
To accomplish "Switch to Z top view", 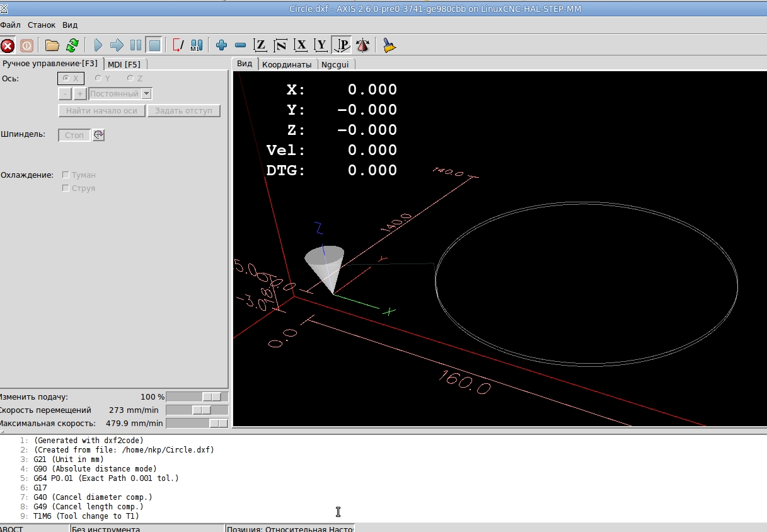I will 260,45.
